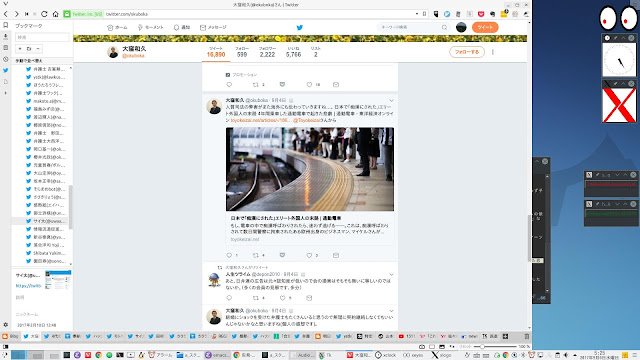The width and height of the screenshot is (640, 360).
Task: Select the ツイート count tab showing 16,890
Action: 216,52
